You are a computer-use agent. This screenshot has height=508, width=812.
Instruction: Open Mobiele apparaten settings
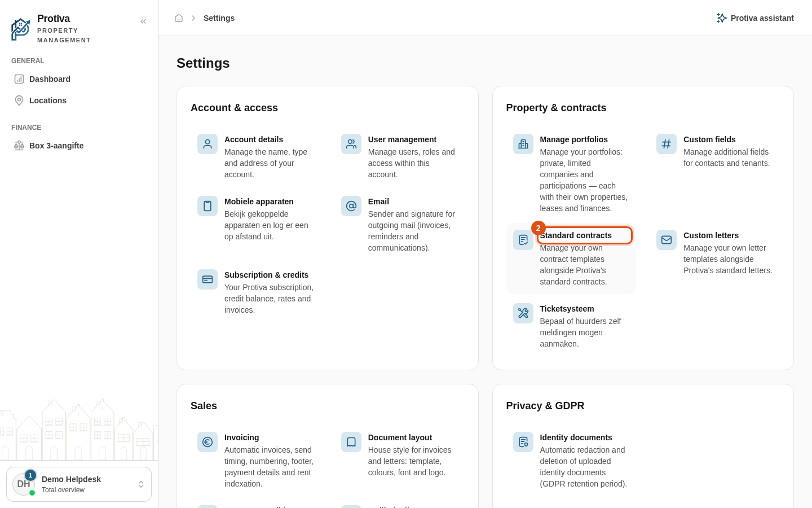pyautogui.click(x=259, y=202)
